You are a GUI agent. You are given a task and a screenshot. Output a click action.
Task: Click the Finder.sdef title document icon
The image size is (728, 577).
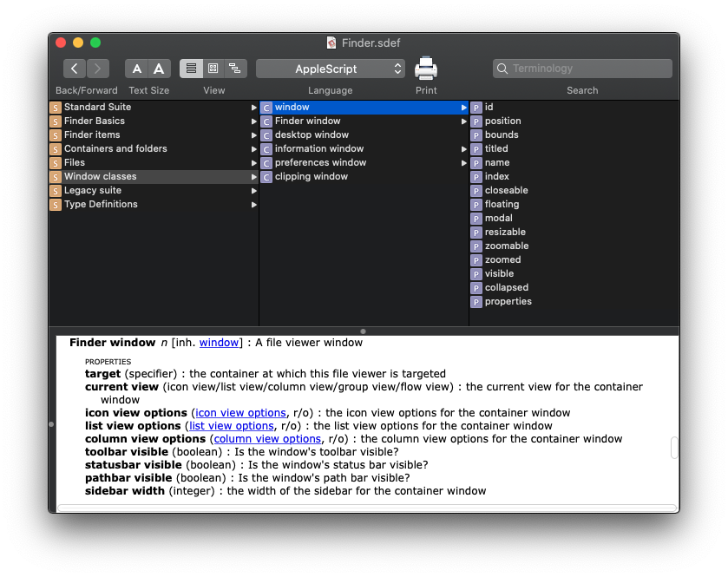point(331,43)
